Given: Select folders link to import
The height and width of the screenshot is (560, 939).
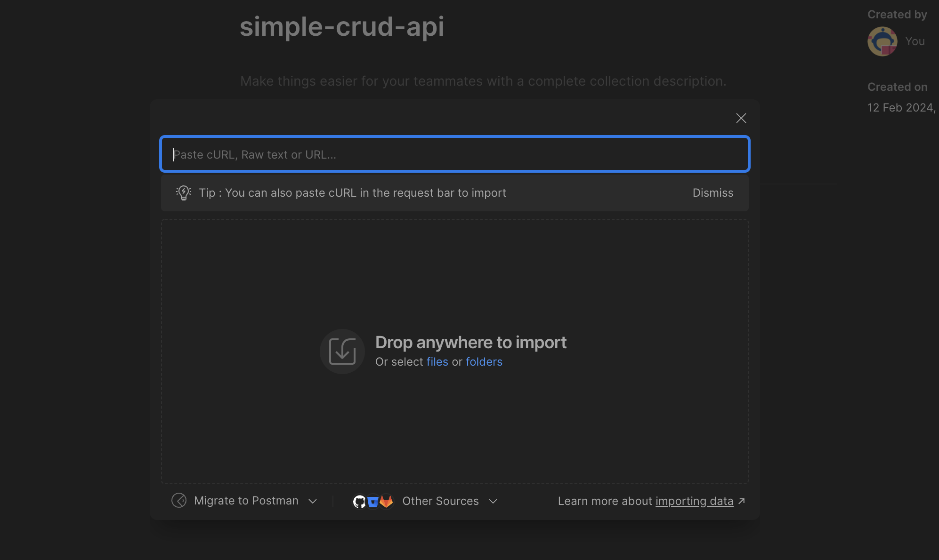Looking at the screenshot, I should pyautogui.click(x=484, y=362).
